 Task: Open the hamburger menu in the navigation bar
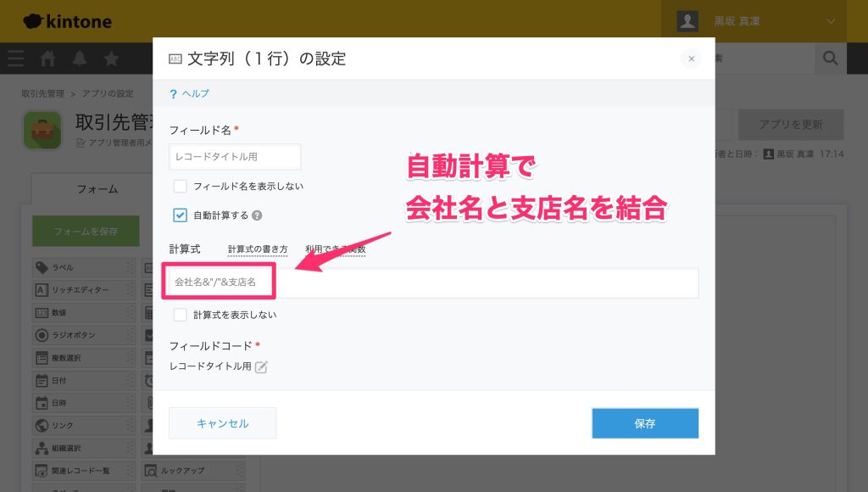(16, 59)
